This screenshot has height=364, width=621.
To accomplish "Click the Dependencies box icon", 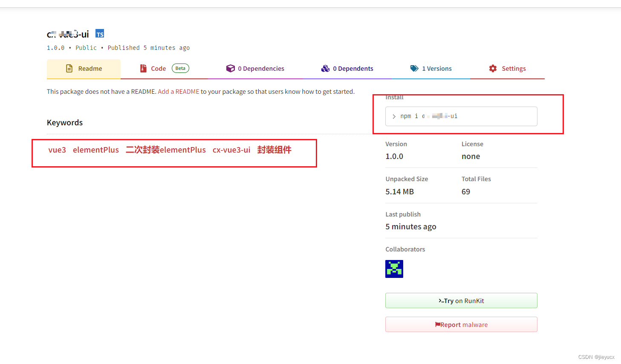I will coord(230,68).
